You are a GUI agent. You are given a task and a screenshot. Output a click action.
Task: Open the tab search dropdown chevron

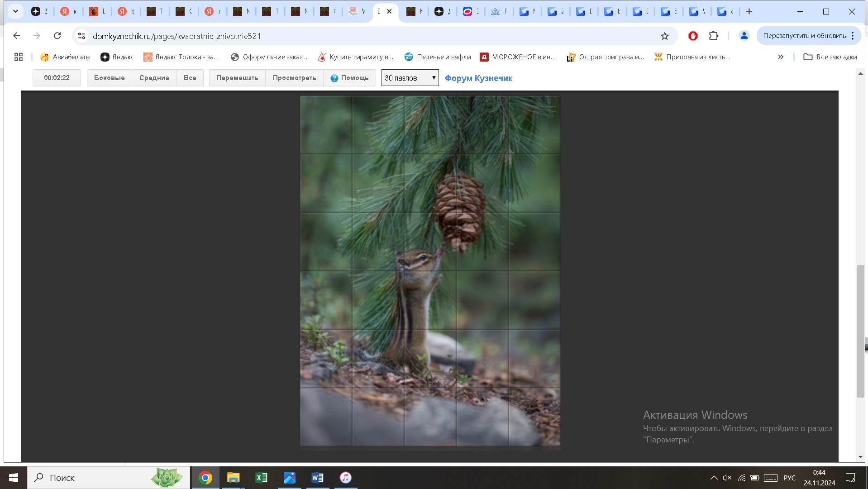[x=15, y=11]
